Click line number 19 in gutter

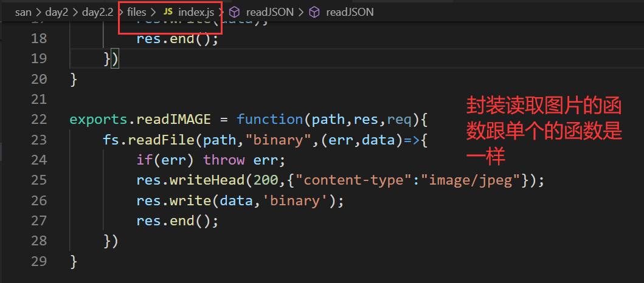39,59
